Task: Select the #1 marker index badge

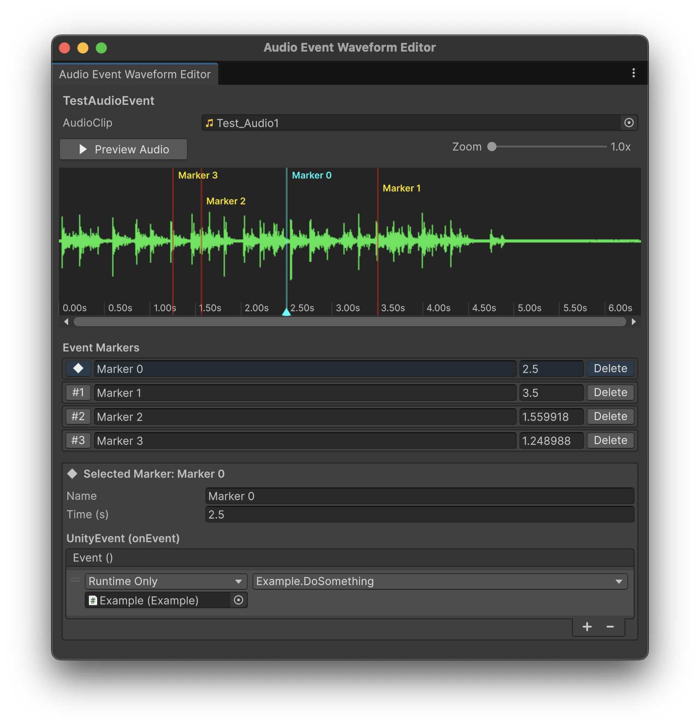Action: click(x=78, y=393)
